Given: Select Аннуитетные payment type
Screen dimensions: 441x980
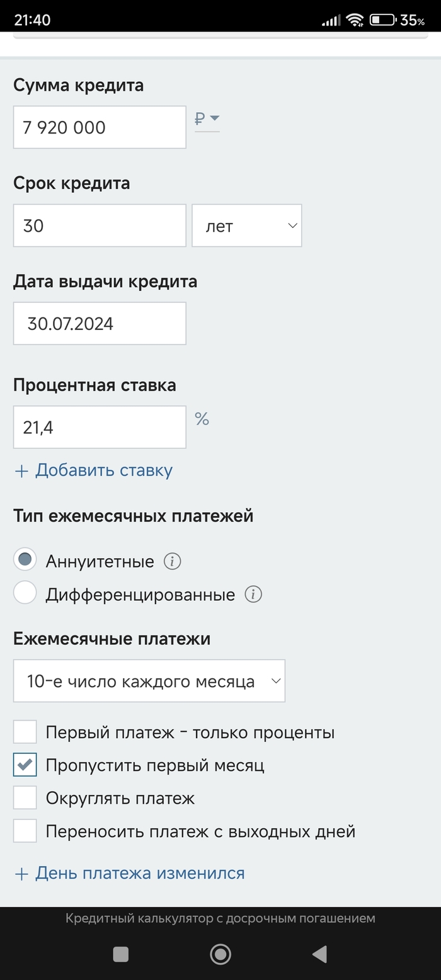Looking at the screenshot, I should coord(25,561).
